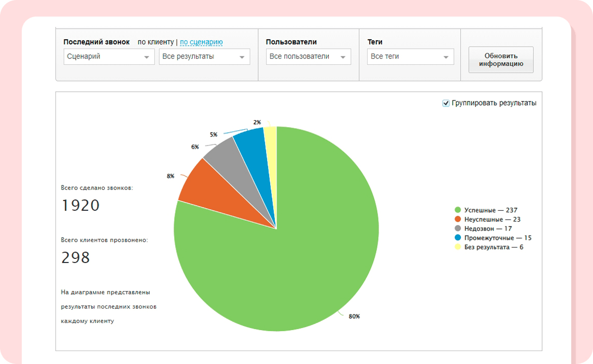Image resolution: width=593 pixels, height=364 pixels.
Task: Click the Всего клиентов прозвонено label
Action: coord(104,240)
